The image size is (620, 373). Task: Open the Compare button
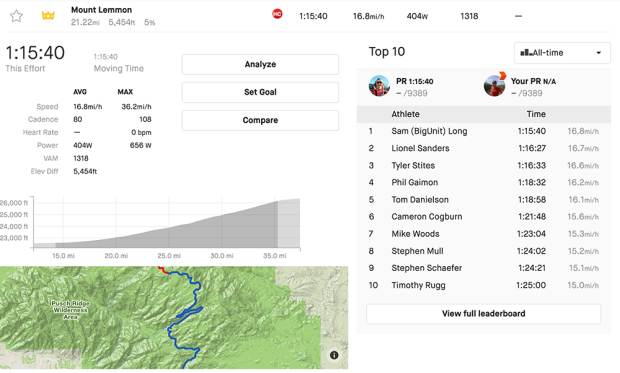[x=260, y=120]
